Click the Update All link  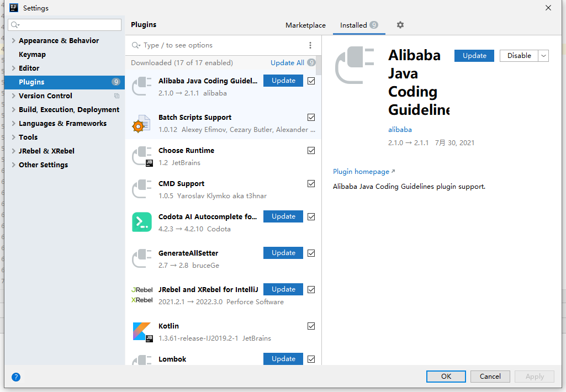287,63
